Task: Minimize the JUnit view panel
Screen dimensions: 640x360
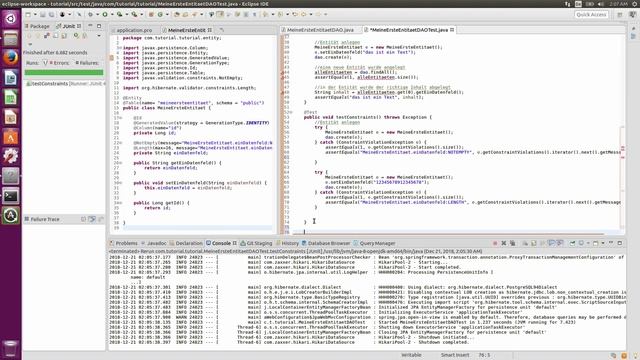Action: coord(90,26)
